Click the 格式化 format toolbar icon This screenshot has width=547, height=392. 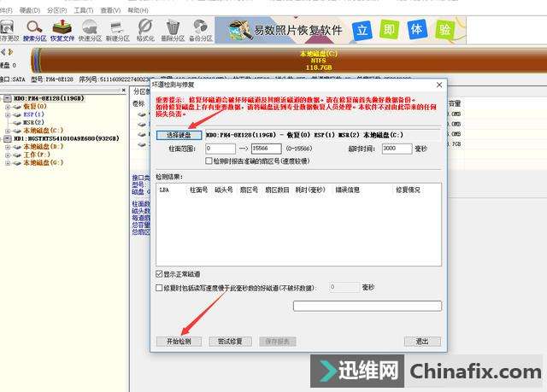(145, 31)
